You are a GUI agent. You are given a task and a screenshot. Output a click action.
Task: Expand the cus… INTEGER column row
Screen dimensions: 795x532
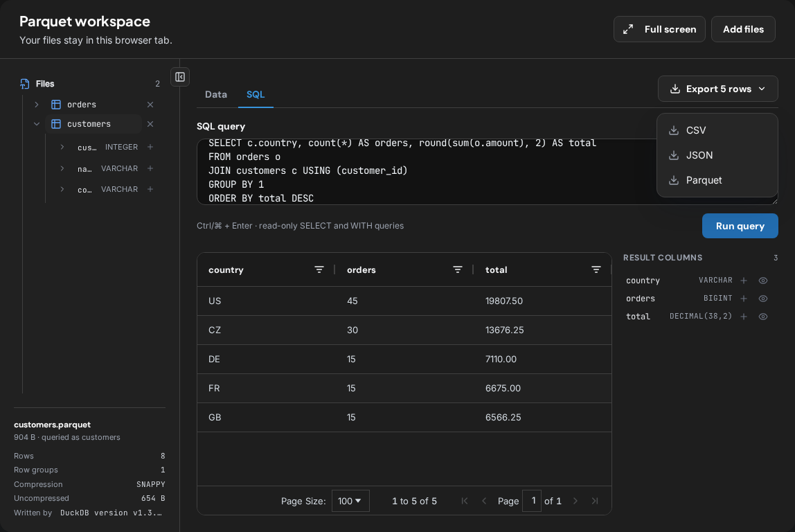(x=62, y=147)
